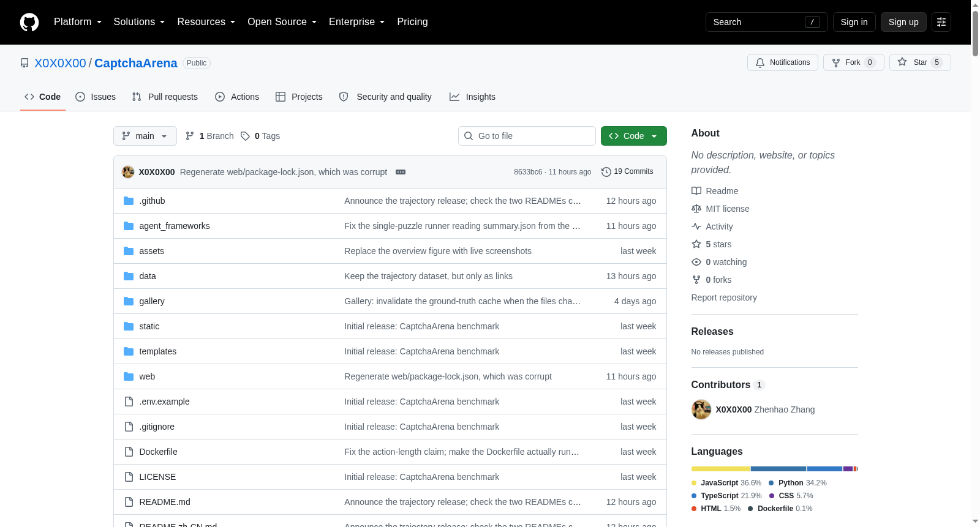This screenshot has width=980, height=527.
Task: Click the README.md file icon
Action: 129,502
